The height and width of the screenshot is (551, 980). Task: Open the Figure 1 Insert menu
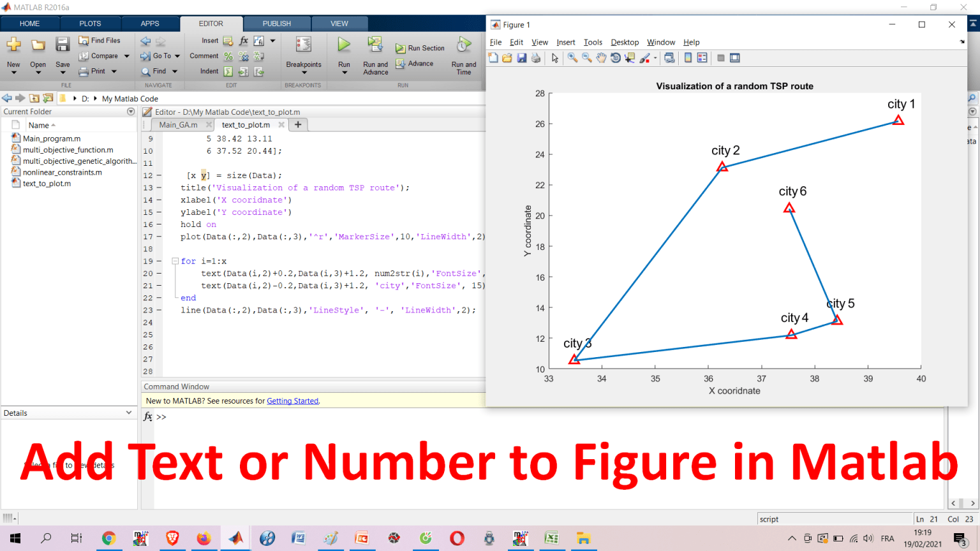pos(565,42)
